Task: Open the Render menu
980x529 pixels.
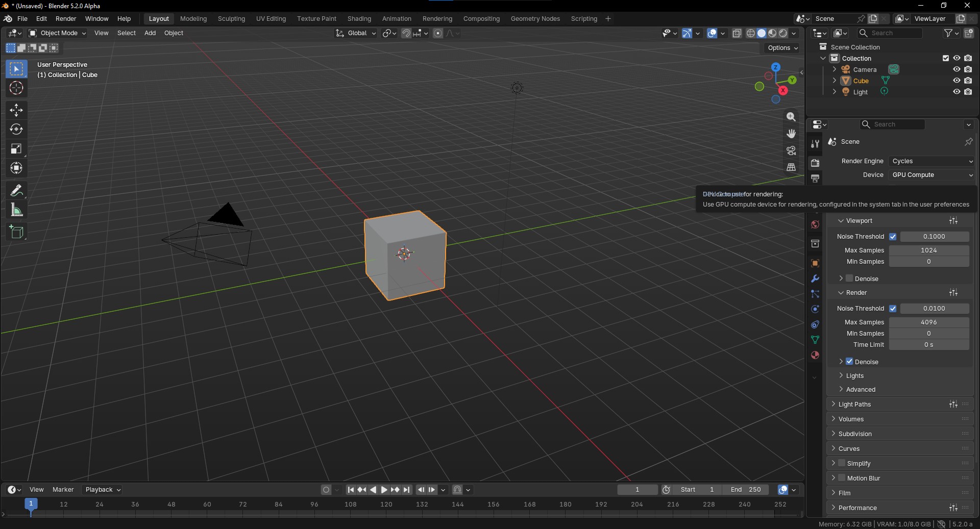Action: click(66, 19)
